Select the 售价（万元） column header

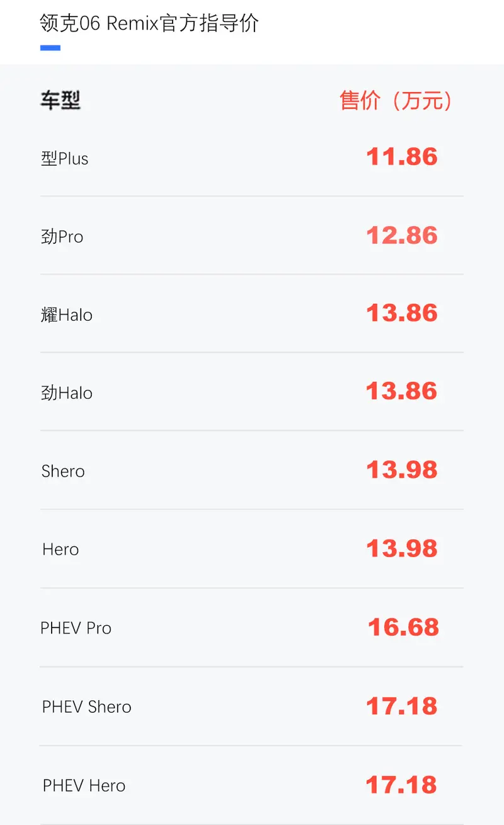point(396,101)
